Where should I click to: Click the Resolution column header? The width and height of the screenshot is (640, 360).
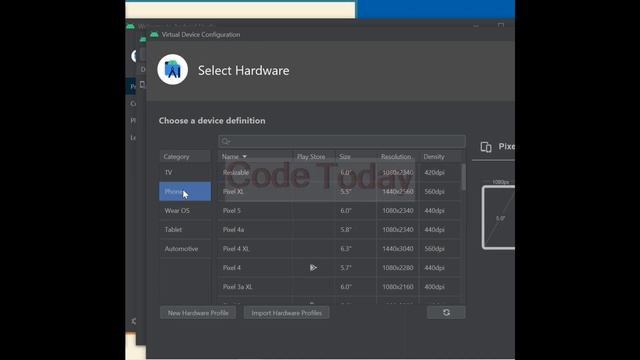(x=398, y=157)
